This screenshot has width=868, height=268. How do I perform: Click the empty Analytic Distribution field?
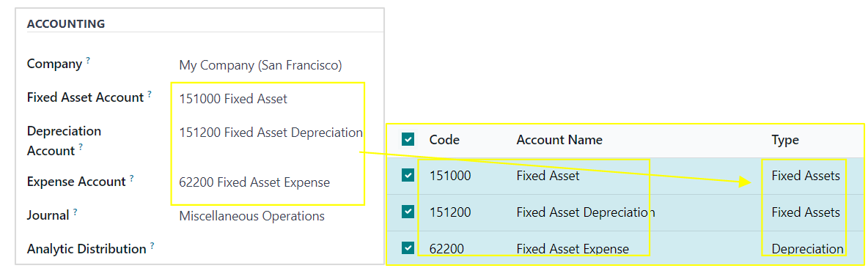point(277,249)
